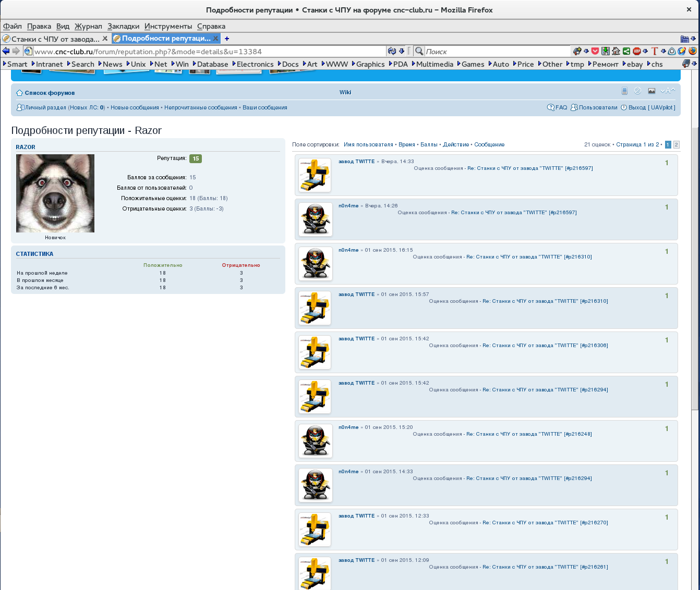
Task: Click the reload icon in the address bar
Action: coord(392,51)
